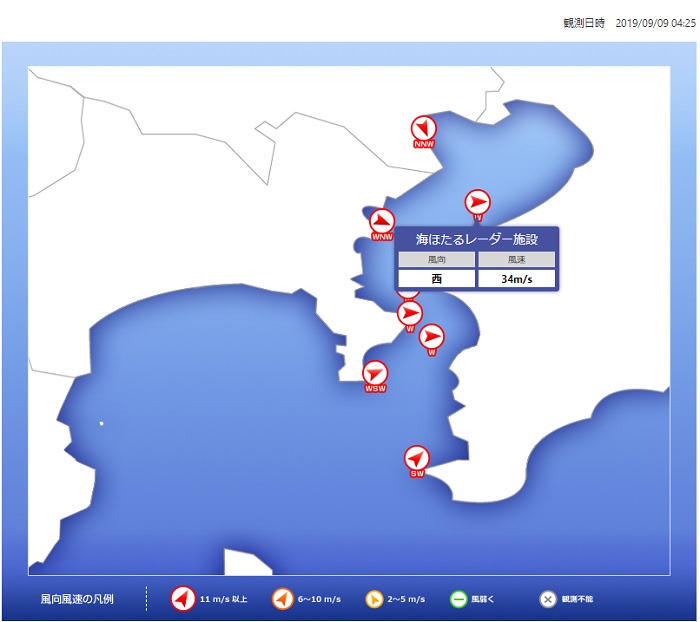
Task: Select the SW wind marker at the bottom
Action: (417, 459)
